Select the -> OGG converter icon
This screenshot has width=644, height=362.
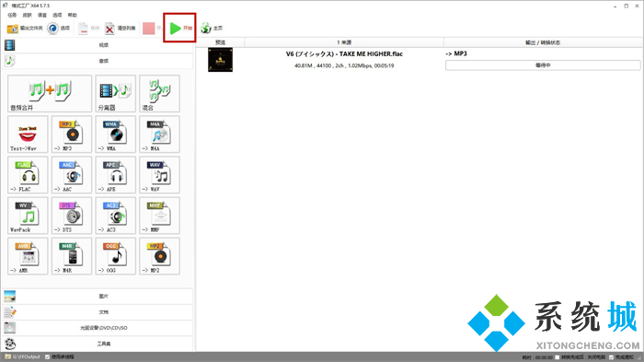[x=115, y=256]
